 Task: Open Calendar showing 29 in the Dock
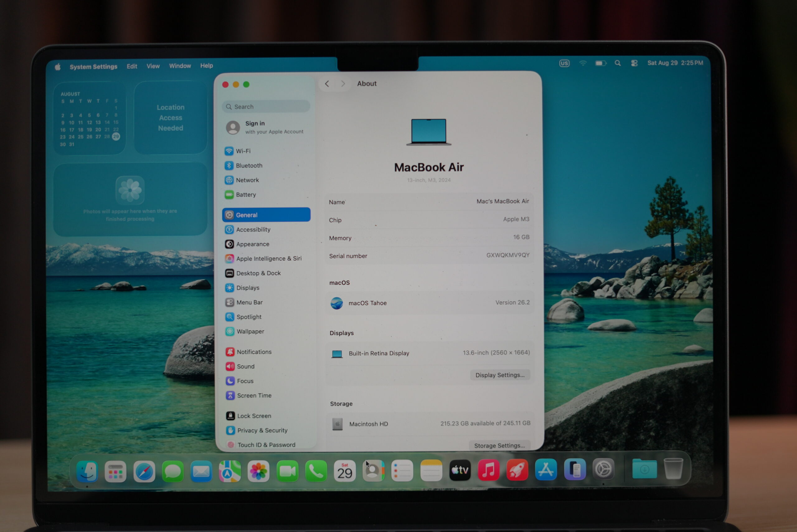click(x=345, y=471)
